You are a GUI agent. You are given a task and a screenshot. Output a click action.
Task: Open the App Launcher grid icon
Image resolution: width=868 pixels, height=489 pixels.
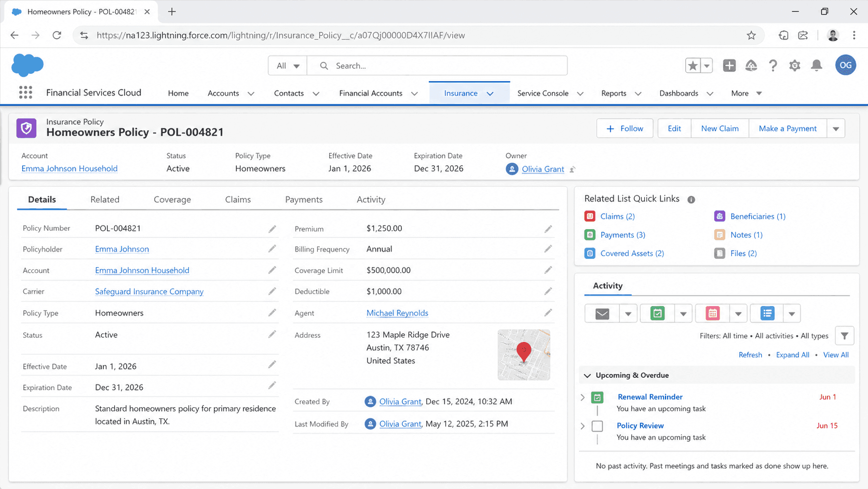25,92
